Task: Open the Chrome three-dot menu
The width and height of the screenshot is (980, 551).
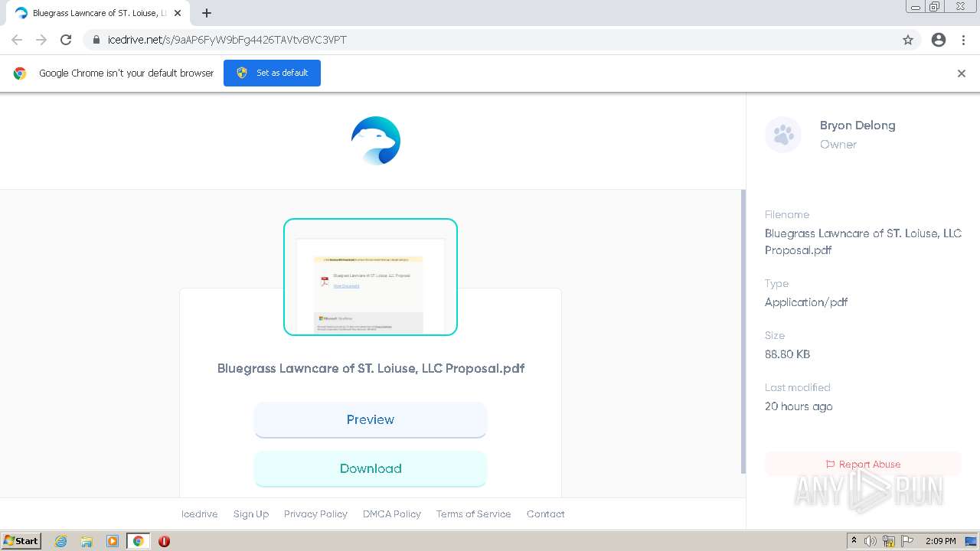Action: coord(963,40)
